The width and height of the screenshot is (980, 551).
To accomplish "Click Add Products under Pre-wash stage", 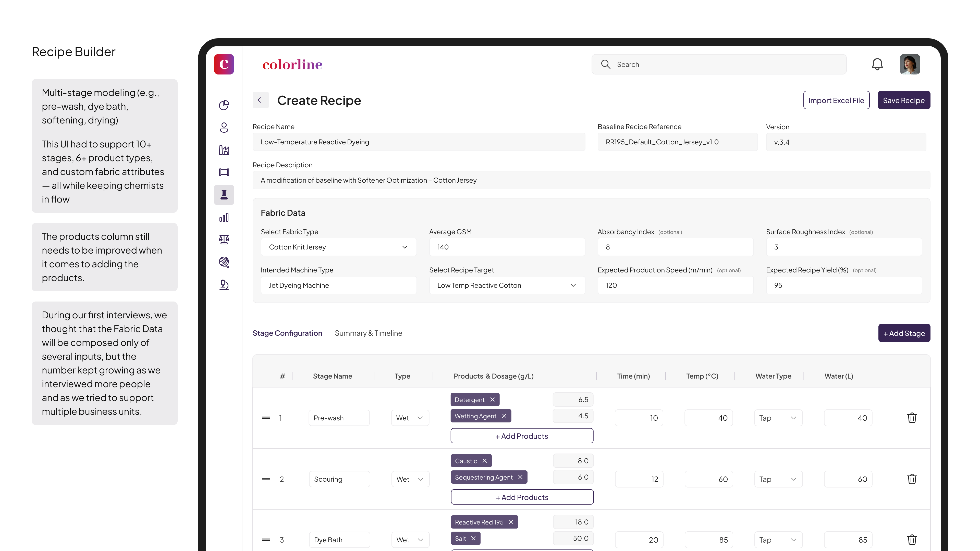I will click(x=522, y=436).
